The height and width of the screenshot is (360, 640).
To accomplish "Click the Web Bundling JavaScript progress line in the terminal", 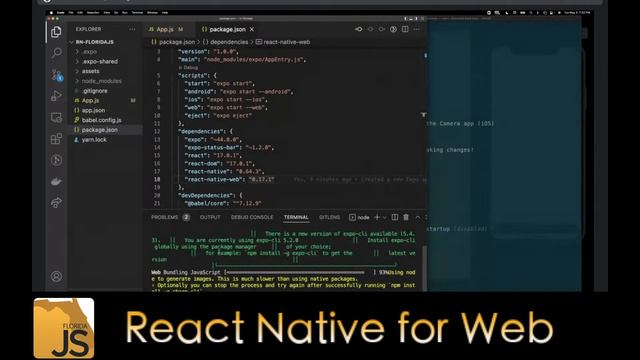I will [x=283, y=272].
